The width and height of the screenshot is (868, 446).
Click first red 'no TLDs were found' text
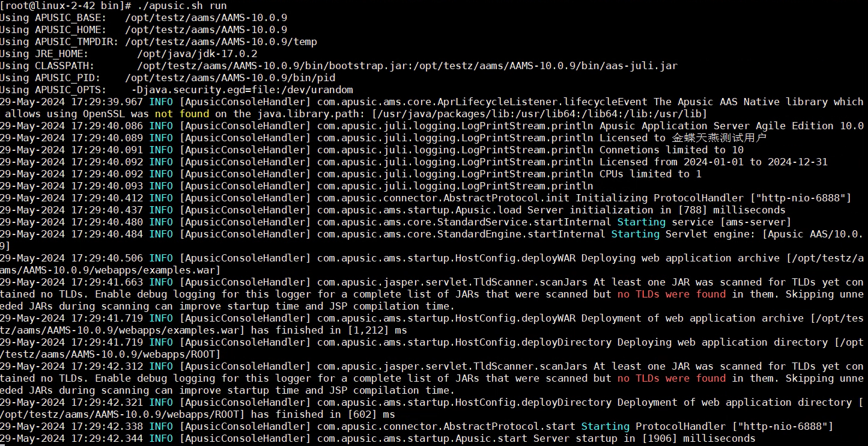671,294
